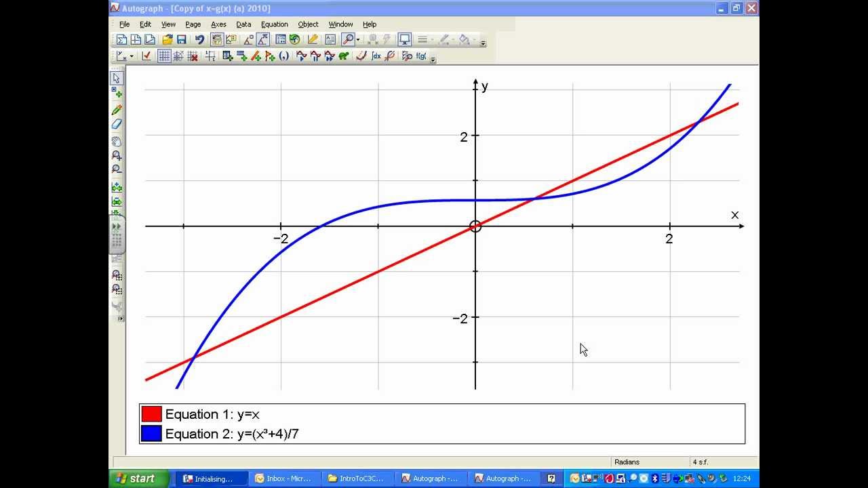Click the integral dx icon
The height and width of the screenshot is (488, 868).
tap(376, 56)
